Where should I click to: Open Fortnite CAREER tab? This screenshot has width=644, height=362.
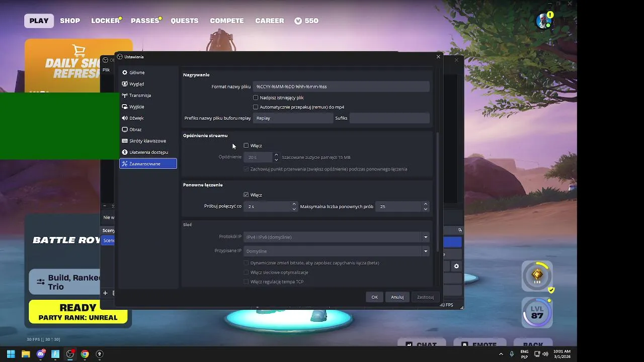(270, 21)
